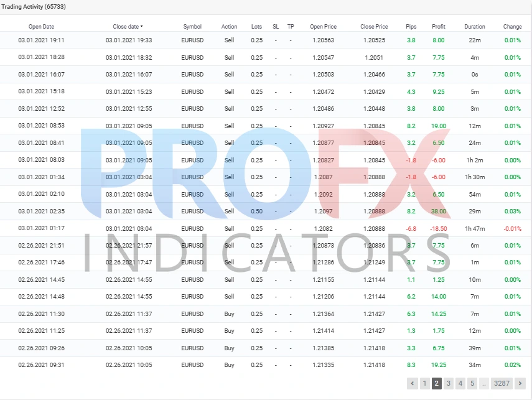The width and height of the screenshot is (532, 400).
Task: Click change value 0.02%
Action: [512, 365]
